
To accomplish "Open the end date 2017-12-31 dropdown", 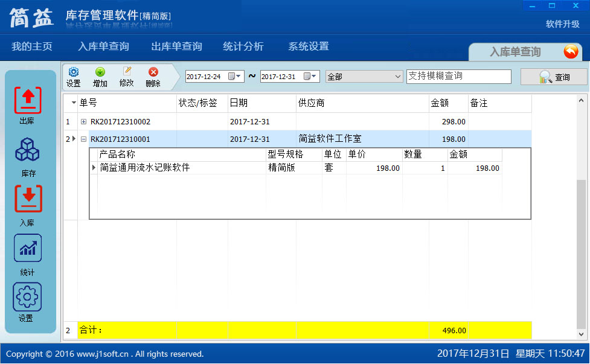I will 314,77.
